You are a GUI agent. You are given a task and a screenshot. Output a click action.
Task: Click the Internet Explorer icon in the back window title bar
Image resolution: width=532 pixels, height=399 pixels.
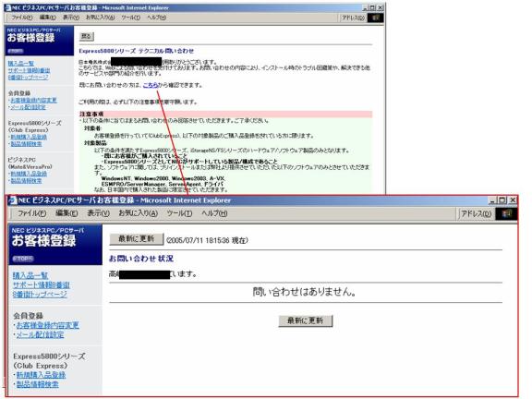pos(7,7)
